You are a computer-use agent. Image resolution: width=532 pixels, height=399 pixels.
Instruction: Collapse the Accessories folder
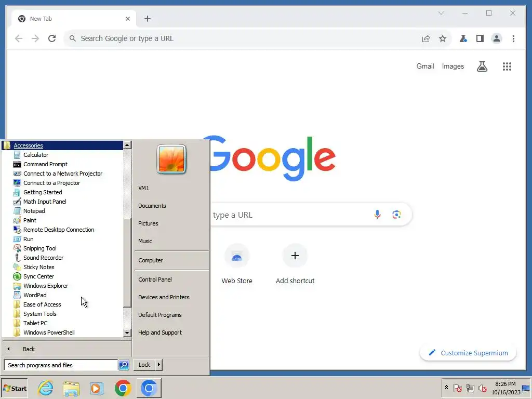[x=62, y=145]
